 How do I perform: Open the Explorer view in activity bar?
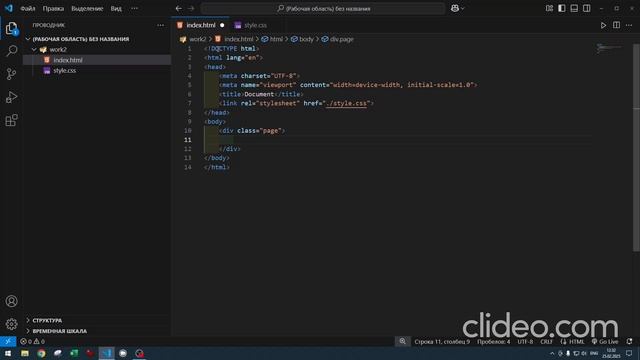point(11,29)
